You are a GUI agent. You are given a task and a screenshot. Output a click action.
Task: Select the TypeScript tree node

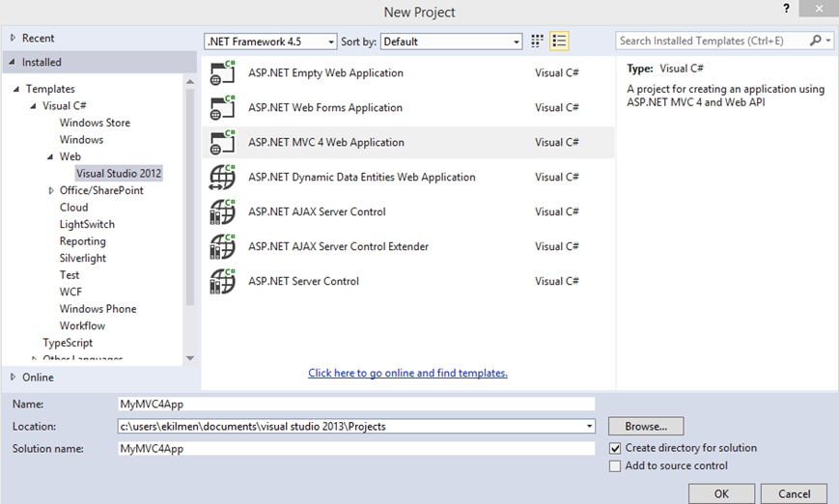(x=68, y=343)
